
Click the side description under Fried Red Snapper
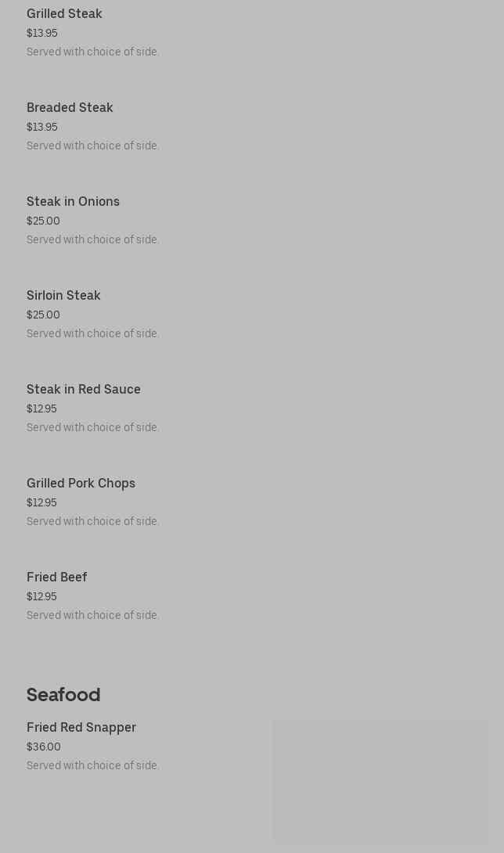pos(93,766)
